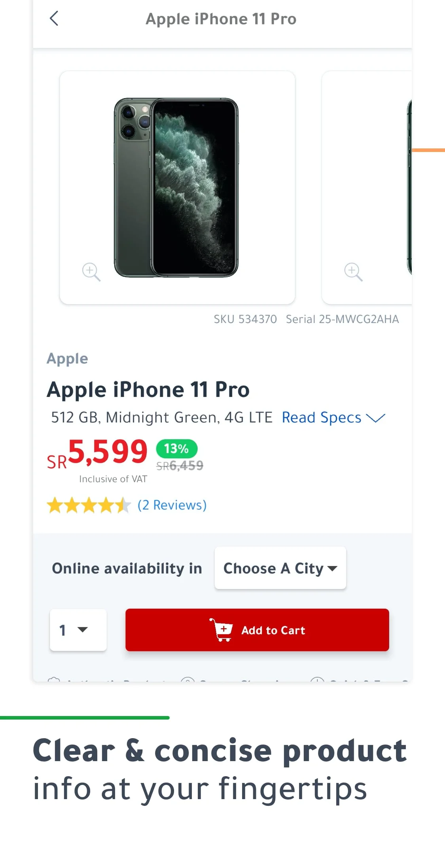445x868 pixels.
Task: Open the quantity dropdown showing 1
Action: [x=78, y=630]
